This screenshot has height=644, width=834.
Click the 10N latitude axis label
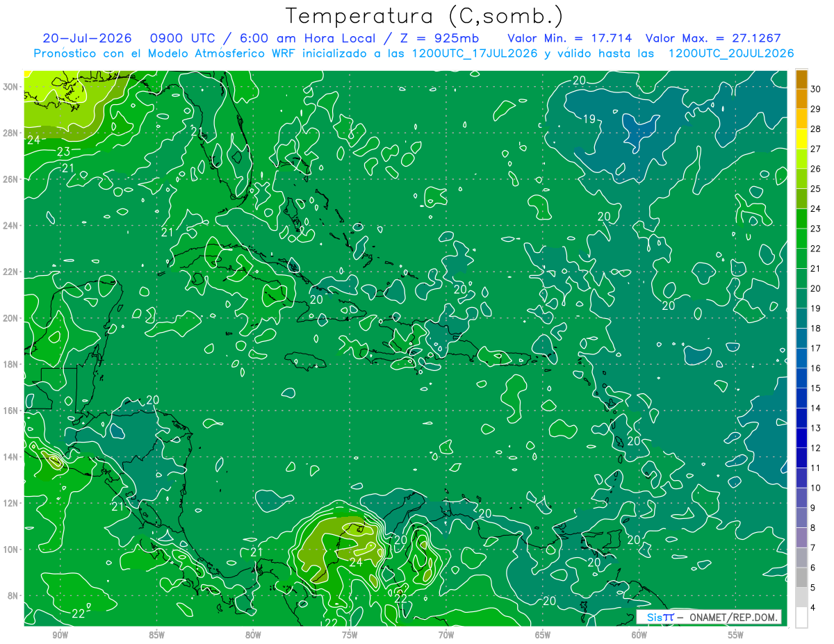coord(10,550)
